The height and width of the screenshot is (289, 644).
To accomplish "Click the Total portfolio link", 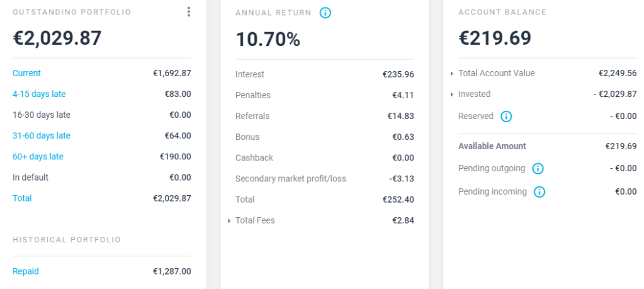I will coord(22,198).
